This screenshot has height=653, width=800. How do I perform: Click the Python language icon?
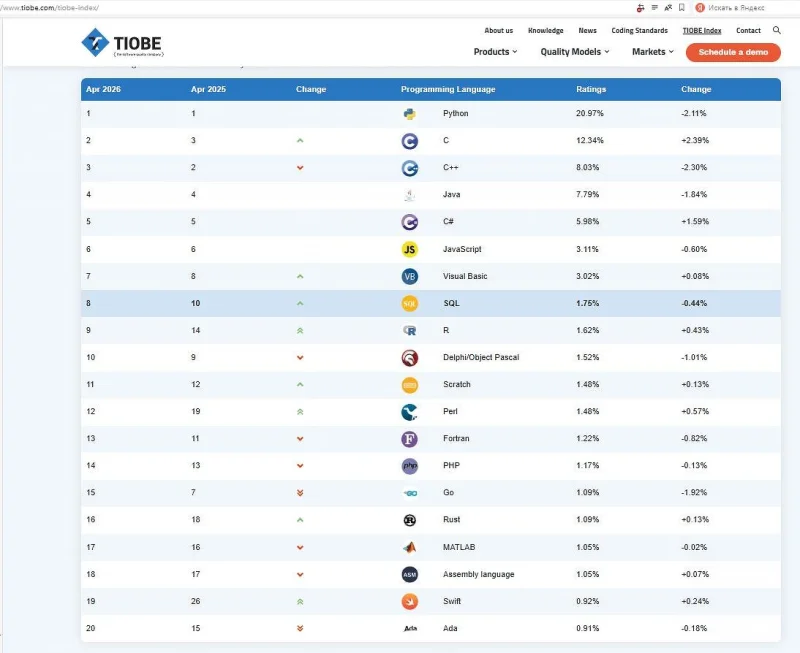410,114
